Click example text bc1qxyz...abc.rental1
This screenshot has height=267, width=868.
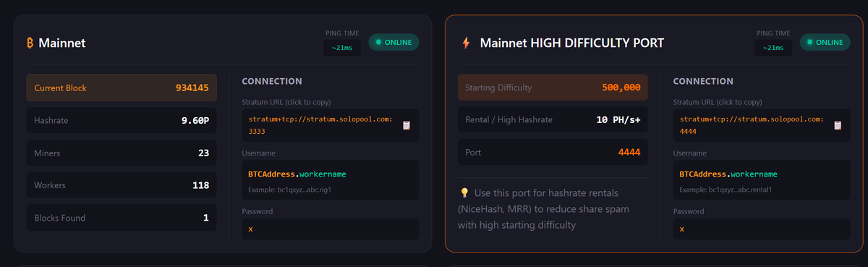pyautogui.click(x=726, y=190)
